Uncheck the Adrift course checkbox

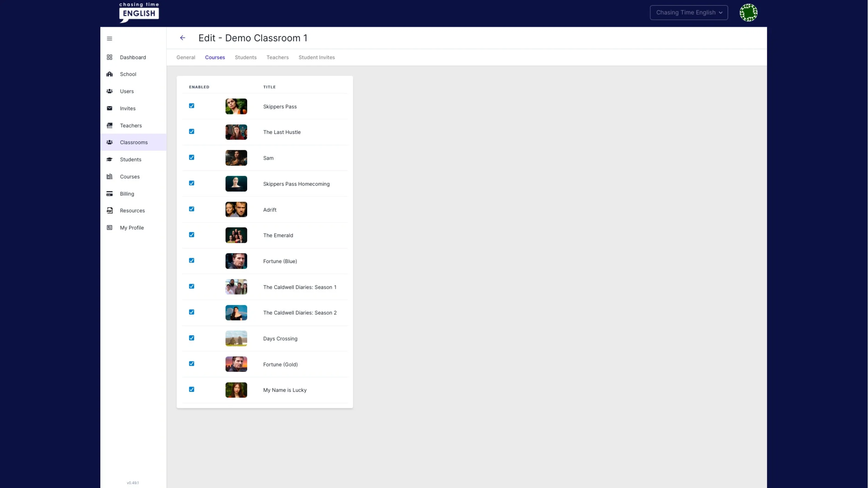click(x=192, y=209)
